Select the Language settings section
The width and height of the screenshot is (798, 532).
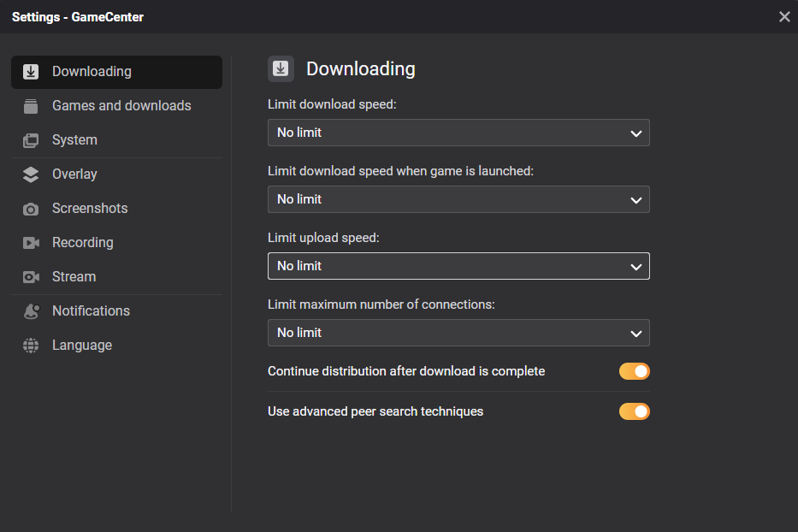tap(82, 346)
